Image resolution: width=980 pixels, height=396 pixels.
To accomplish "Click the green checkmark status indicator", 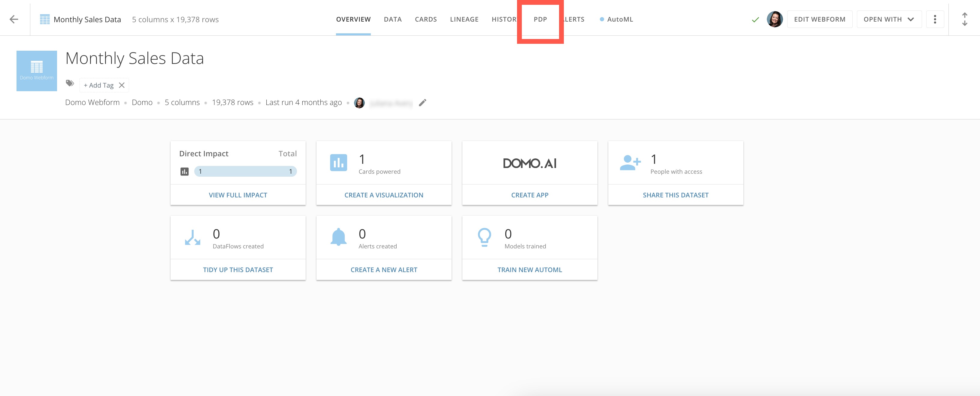I will coord(755,19).
